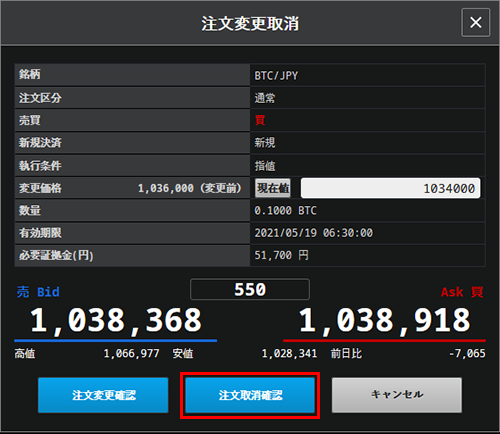500x434 pixels.
Task: Click the キャンセル button
Action: [397, 395]
